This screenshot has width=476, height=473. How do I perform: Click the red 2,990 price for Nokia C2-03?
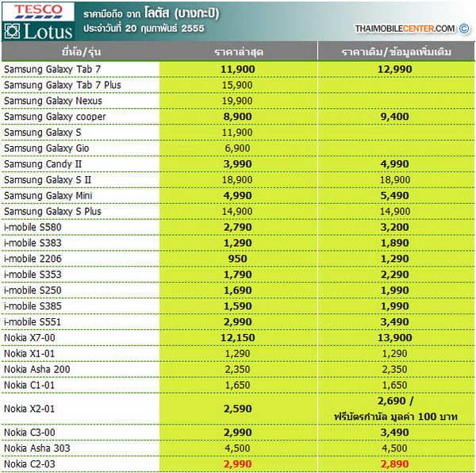pyautogui.click(x=238, y=464)
